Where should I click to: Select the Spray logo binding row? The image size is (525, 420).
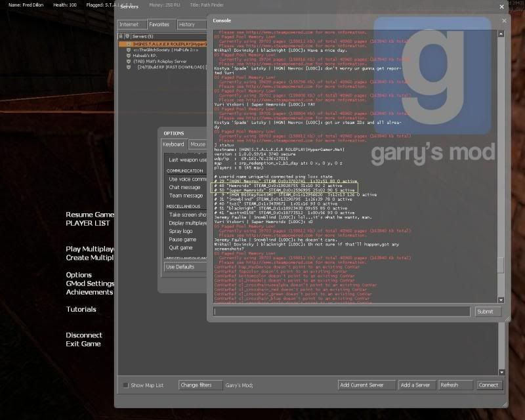(186, 231)
